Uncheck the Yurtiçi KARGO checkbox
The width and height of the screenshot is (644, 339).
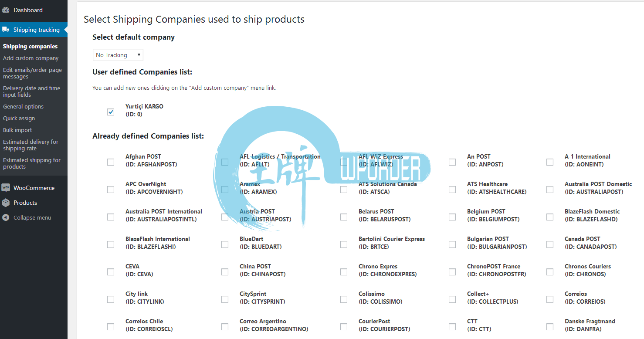click(x=111, y=112)
